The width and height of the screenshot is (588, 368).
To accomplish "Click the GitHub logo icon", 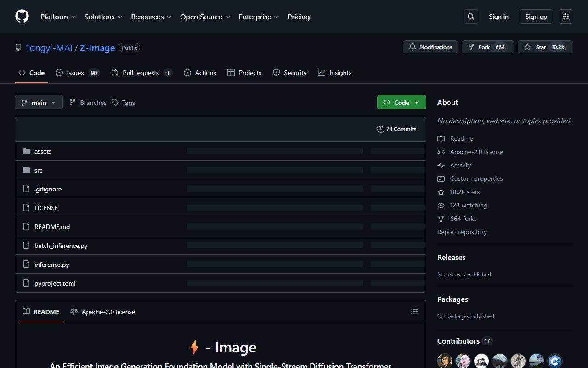I will click(x=22, y=16).
